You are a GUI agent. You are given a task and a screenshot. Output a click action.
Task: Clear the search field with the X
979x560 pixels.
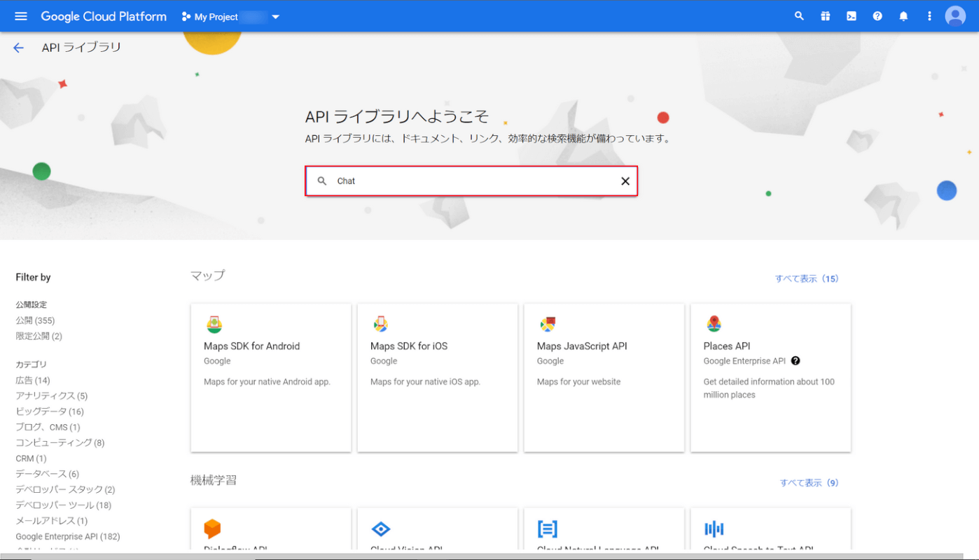coord(625,181)
